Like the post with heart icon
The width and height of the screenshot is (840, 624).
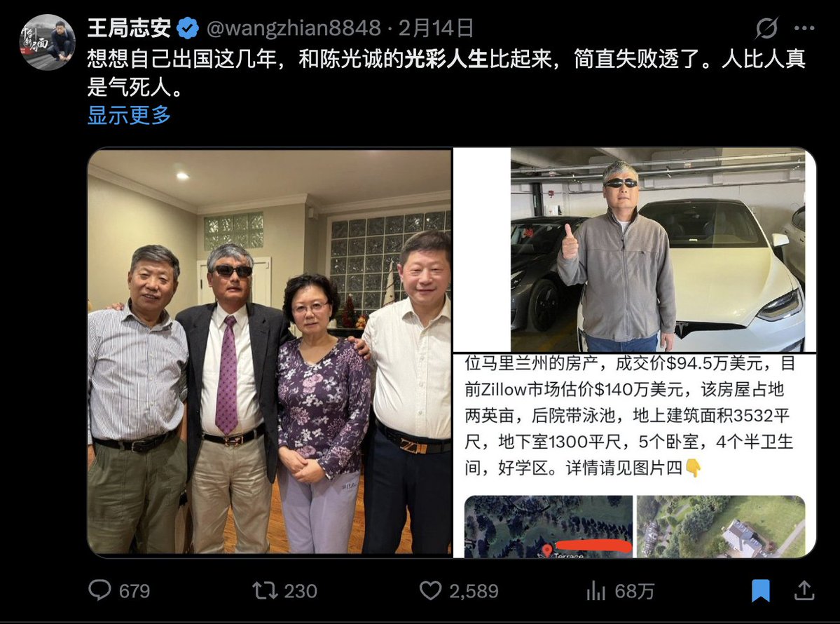tap(430, 591)
